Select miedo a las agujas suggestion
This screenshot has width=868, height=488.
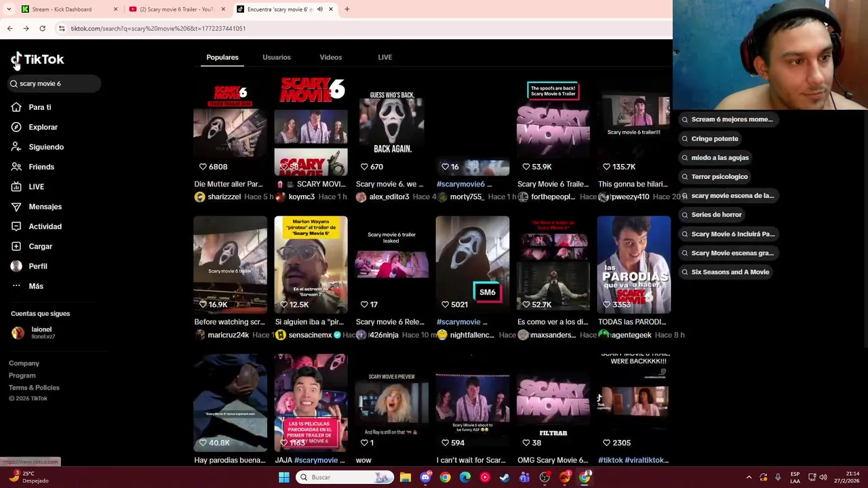coord(715,157)
